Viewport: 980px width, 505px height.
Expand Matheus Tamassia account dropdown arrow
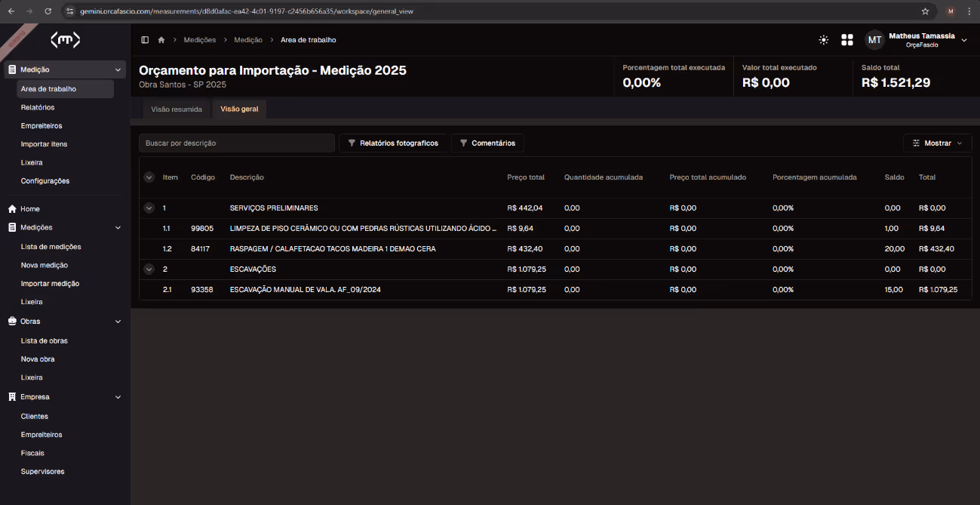point(964,40)
